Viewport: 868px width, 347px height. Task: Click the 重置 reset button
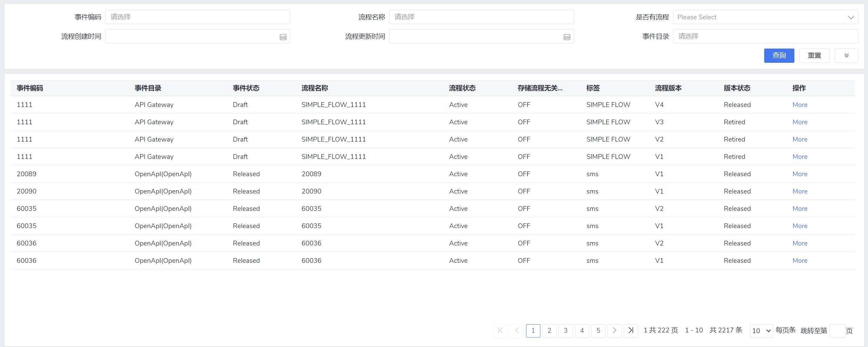point(814,56)
